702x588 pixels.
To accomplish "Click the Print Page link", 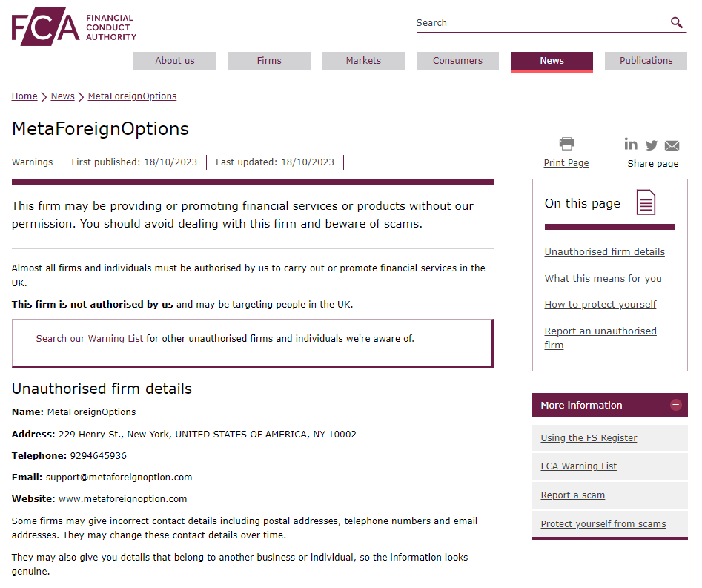I will pyautogui.click(x=566, y=163).
